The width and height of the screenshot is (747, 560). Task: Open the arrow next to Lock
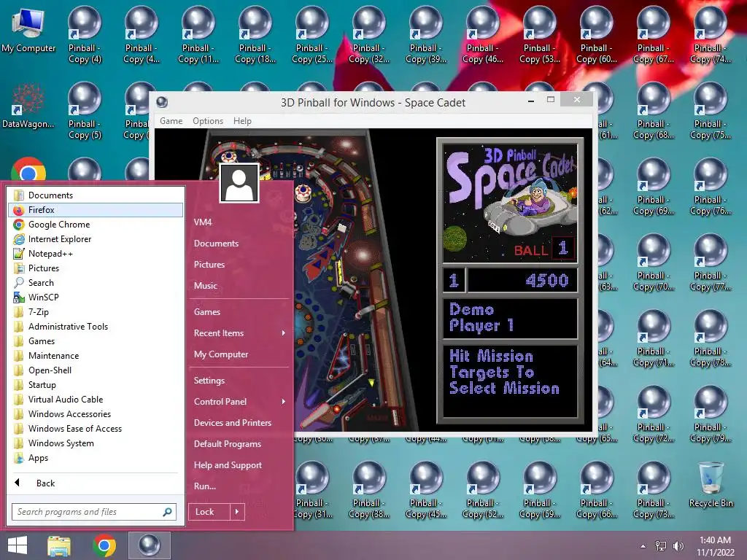tap(237, 512)
